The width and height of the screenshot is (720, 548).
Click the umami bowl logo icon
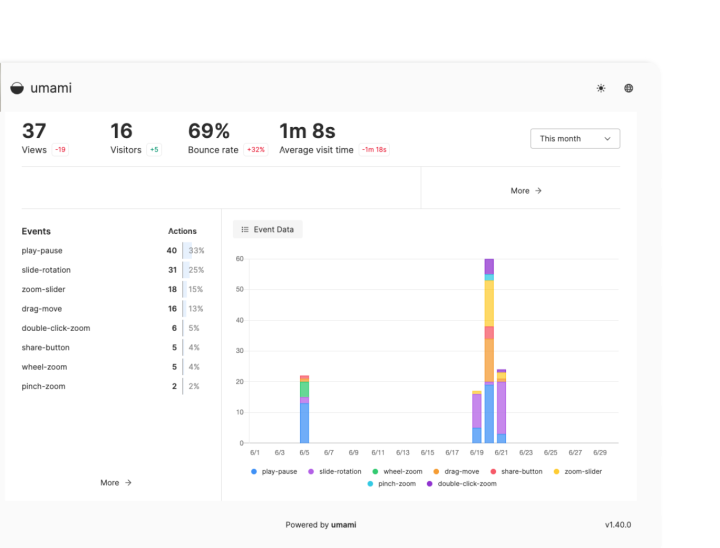pyautogui.click(x=17, y=88)
